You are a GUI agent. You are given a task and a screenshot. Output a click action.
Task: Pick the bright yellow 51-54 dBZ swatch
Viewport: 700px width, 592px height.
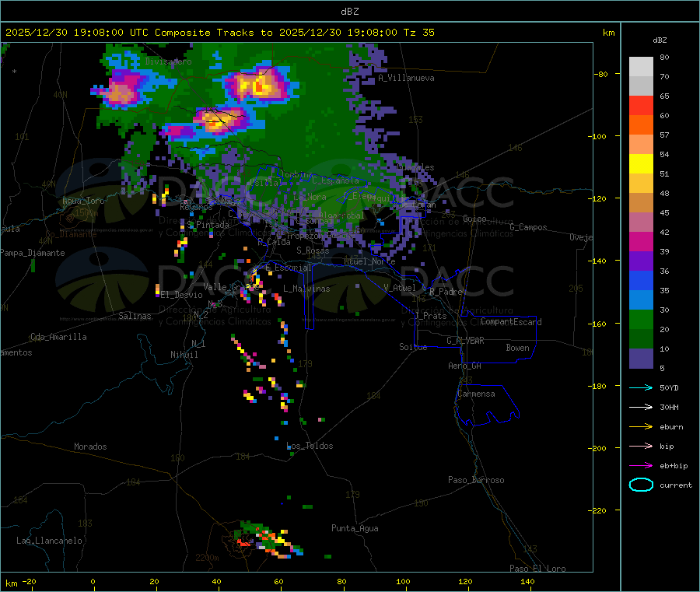click(641, 164)
